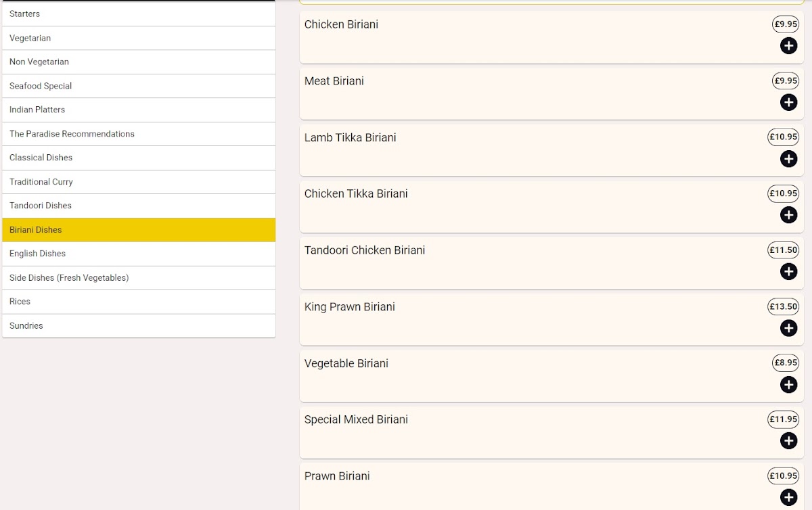Add Chicken Biriani using plus icon
The image size is (812, 510).
(788, 46)
